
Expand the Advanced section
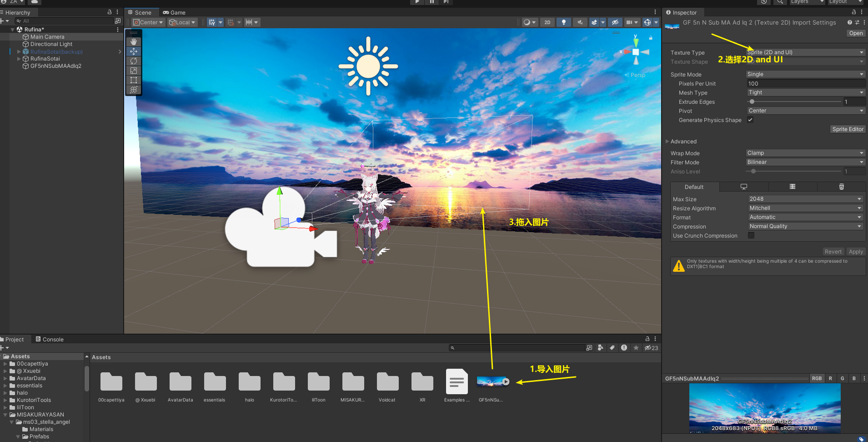point(667,142)
